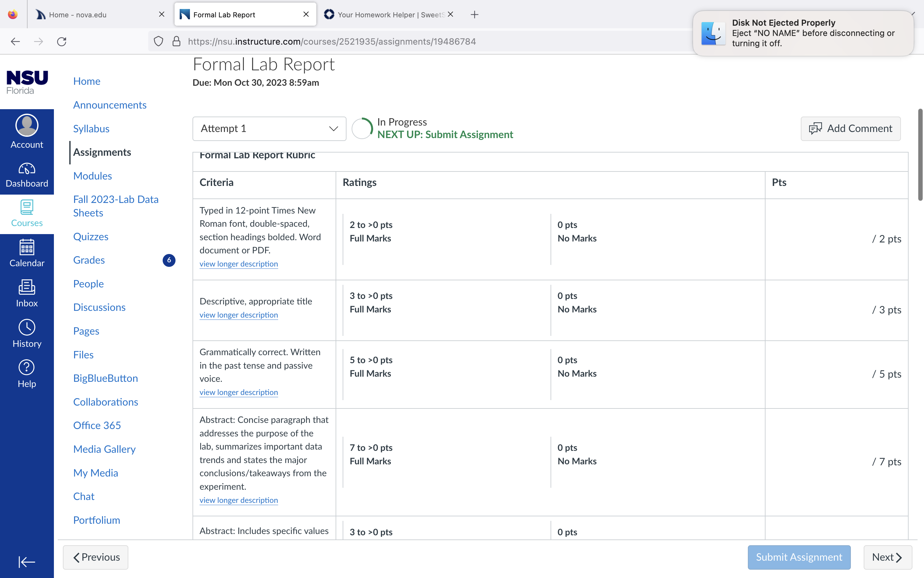Click the Add Comment button
The width and height of the screenshot is (924, 578).
851,128
